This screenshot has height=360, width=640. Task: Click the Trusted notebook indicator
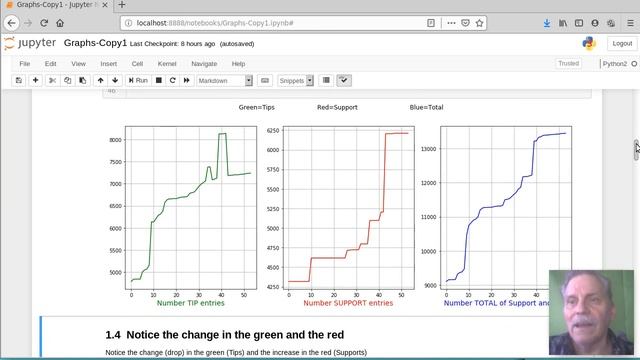pyautogui.click(x=569, y=64)
